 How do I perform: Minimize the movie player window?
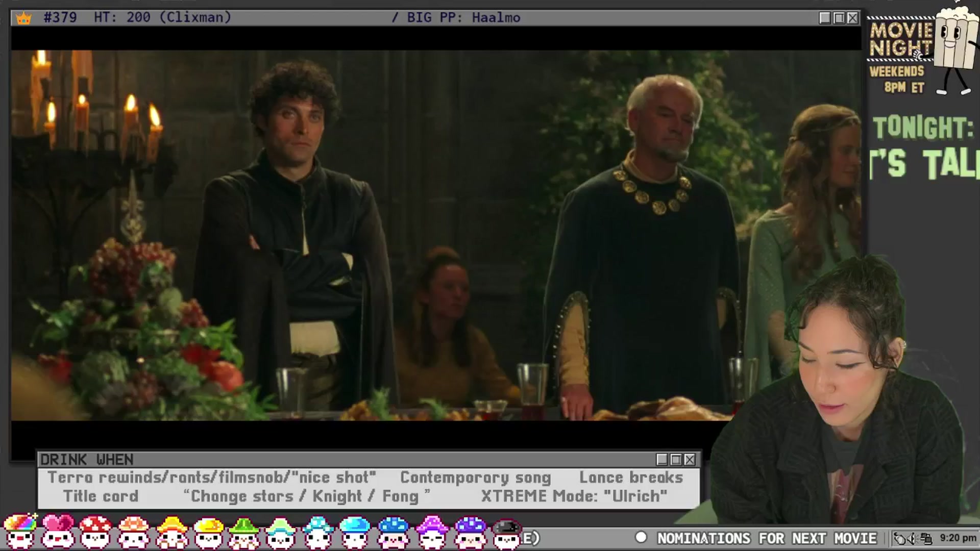tap(825, 18)
